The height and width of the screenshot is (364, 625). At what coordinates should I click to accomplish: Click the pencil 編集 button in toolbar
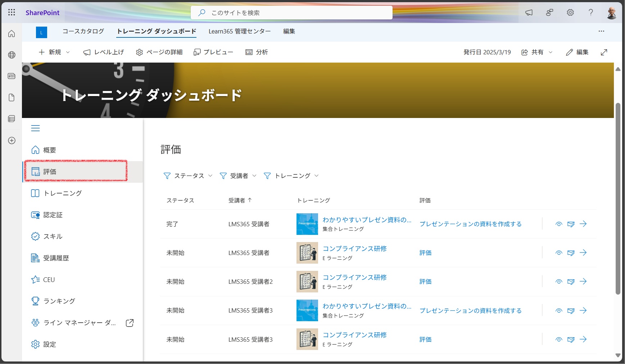(577, 52)
